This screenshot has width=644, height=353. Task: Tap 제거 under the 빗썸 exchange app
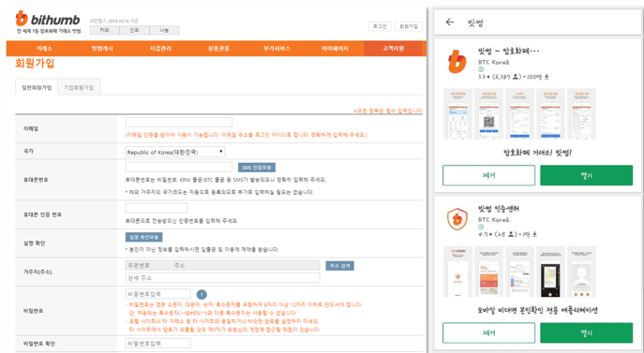click(488, 175)
